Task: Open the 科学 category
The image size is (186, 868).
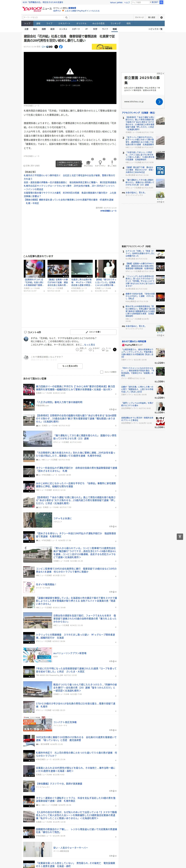Action: (95, 29)
